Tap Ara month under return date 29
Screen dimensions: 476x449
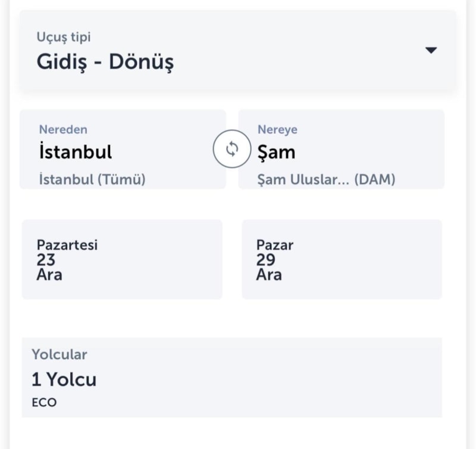click(269, 275)
